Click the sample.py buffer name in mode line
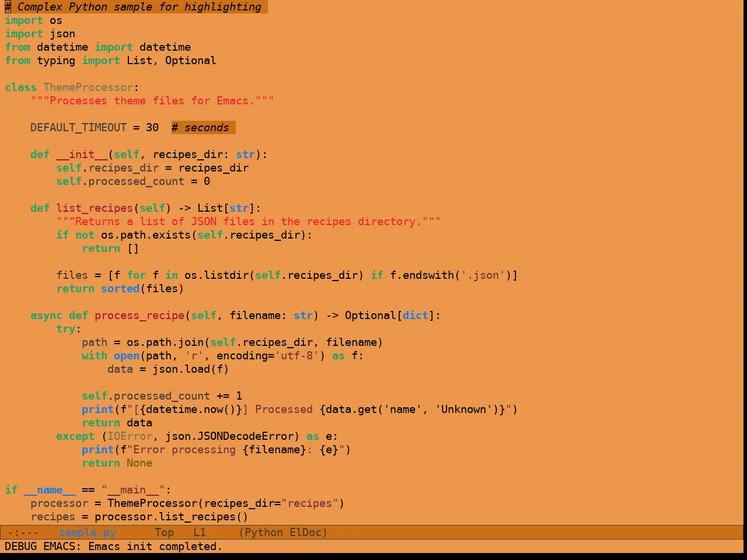The height and width of the screenshot is (560, 747). pos(88,533)
